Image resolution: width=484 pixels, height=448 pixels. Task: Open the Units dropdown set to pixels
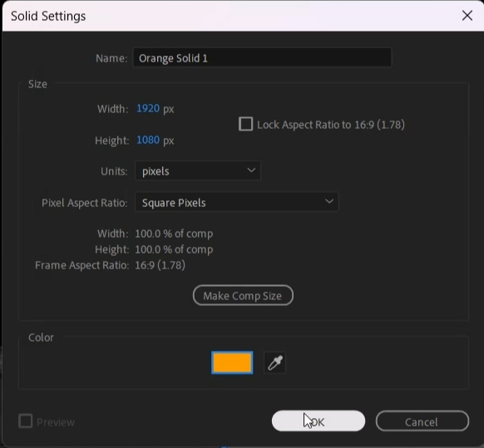(x=198, y=170)
